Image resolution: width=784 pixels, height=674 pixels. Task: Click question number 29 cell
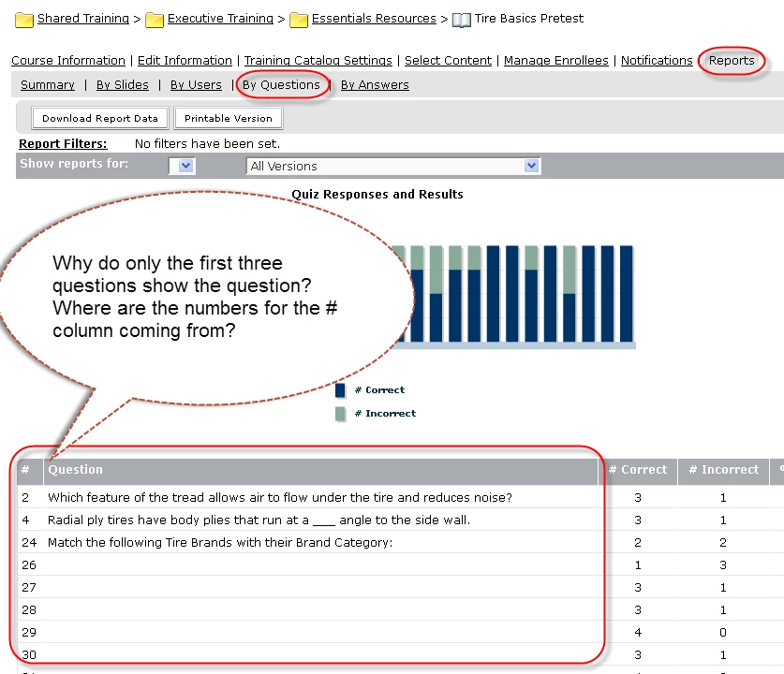29,633
